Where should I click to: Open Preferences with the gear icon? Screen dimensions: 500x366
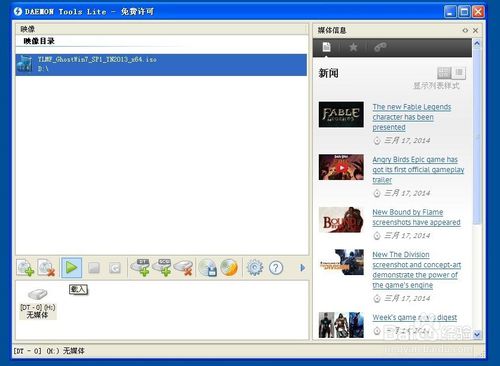[x=255, y=268]
